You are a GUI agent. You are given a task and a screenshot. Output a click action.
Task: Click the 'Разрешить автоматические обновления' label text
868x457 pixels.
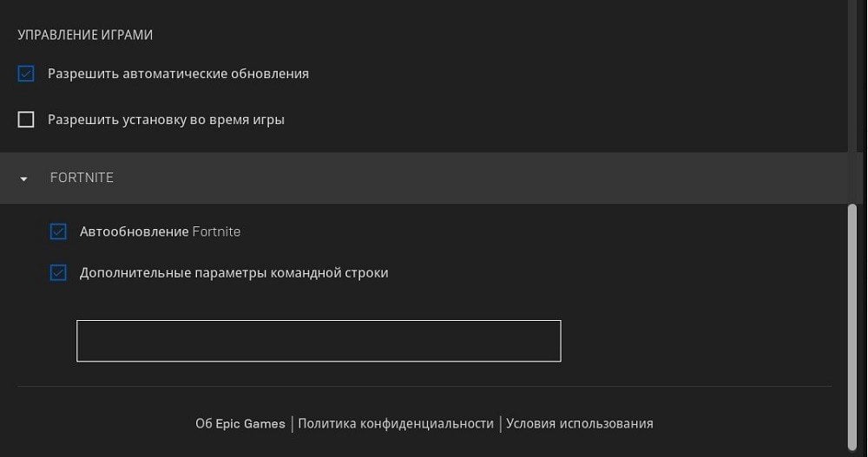pyautogui.click(x=178, y=74)
